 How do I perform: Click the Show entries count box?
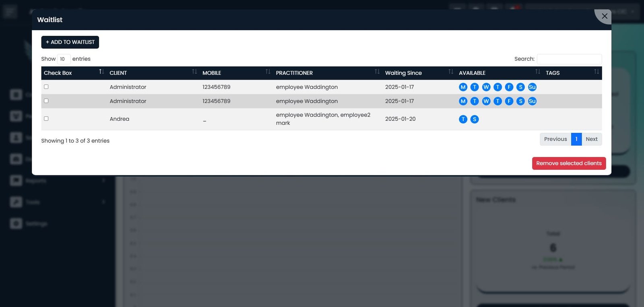64,59
